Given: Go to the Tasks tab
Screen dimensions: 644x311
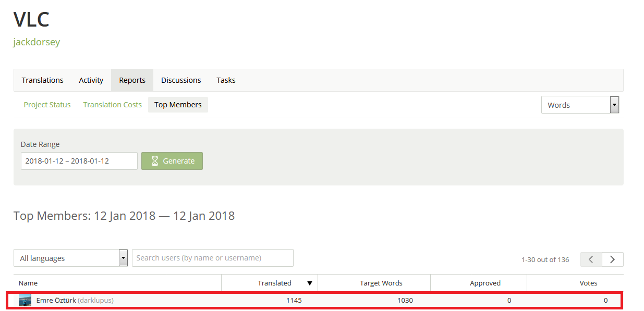Looking at the screenshot, I should coord(226,80).
